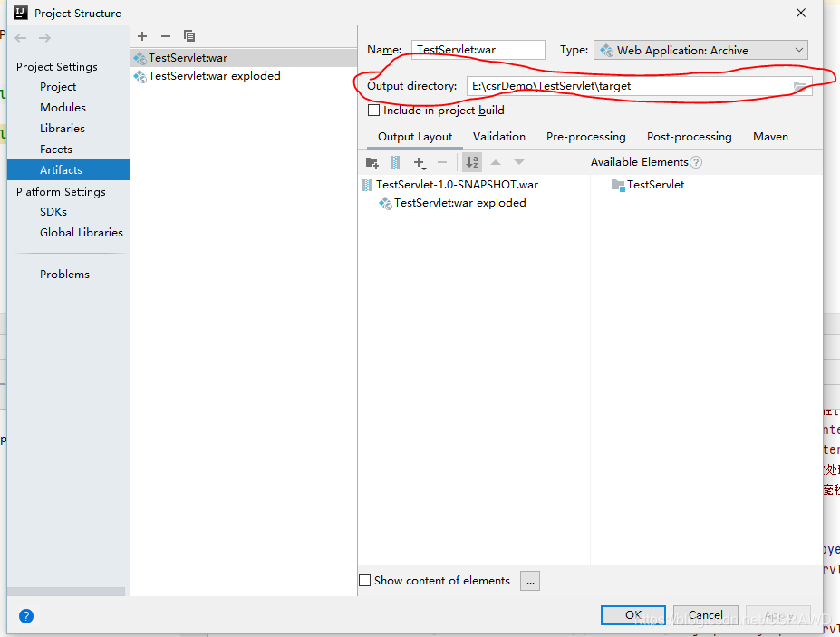Screen dimensions: 840x637
Task: Select Modules in settings sidebar
Action: 63,108
